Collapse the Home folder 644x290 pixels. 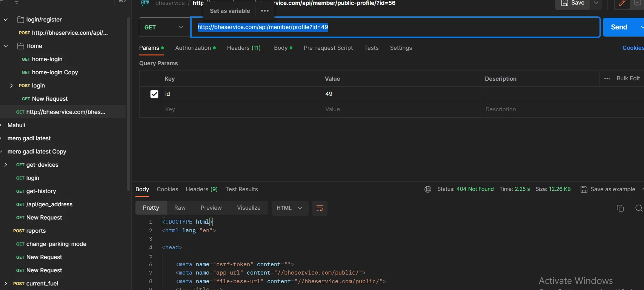6,46
